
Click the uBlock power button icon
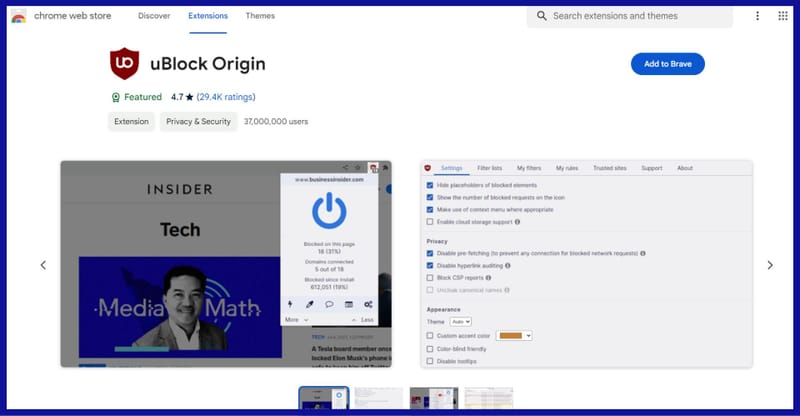pyautogui.click(x=329, y=211)
